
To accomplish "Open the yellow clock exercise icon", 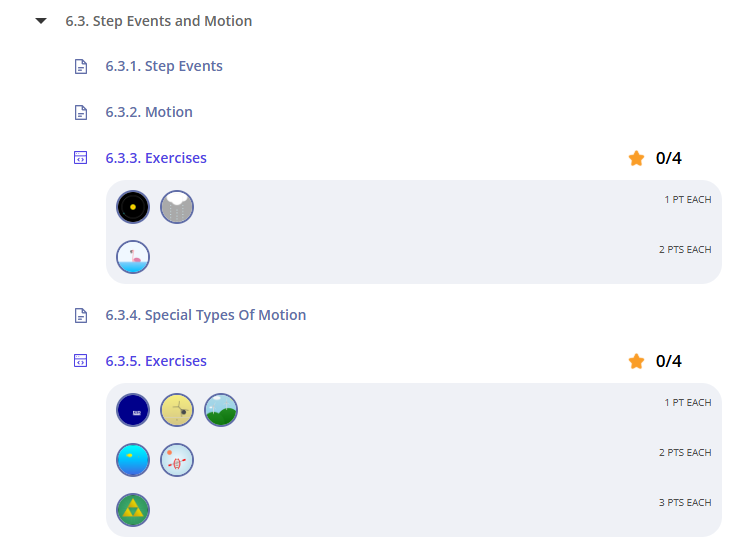I will pyautogui.click(x=177, y=410).
